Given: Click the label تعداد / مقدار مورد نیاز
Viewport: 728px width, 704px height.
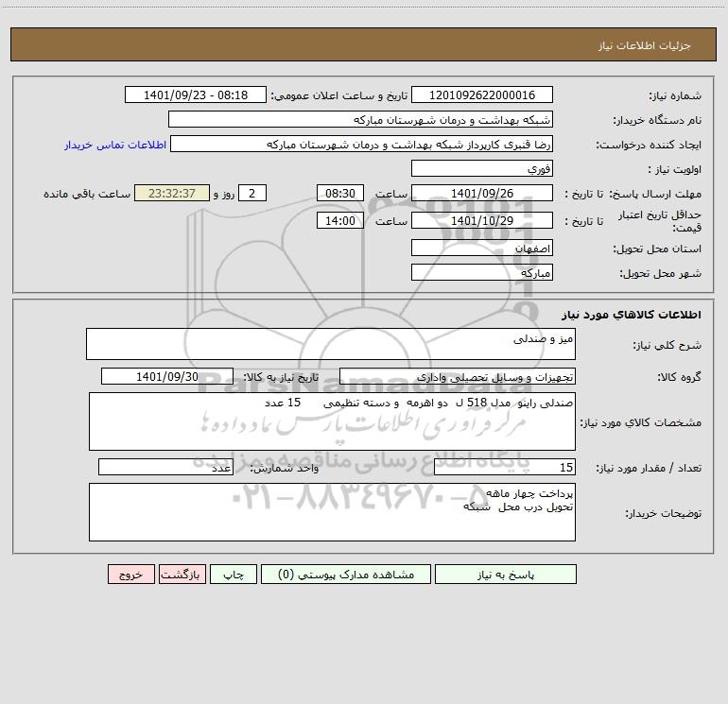Looking at the screenshot, I should [x=649, y=469].
